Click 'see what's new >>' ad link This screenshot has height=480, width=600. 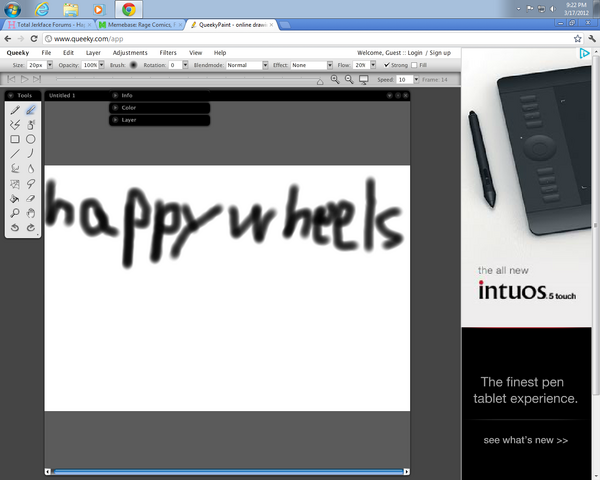525,440
